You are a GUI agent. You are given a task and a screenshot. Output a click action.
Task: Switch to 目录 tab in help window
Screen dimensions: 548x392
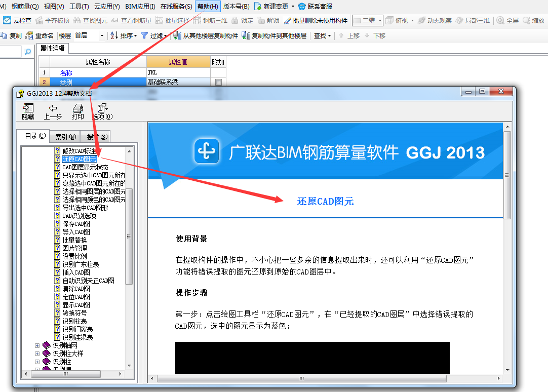click(35, 136)
